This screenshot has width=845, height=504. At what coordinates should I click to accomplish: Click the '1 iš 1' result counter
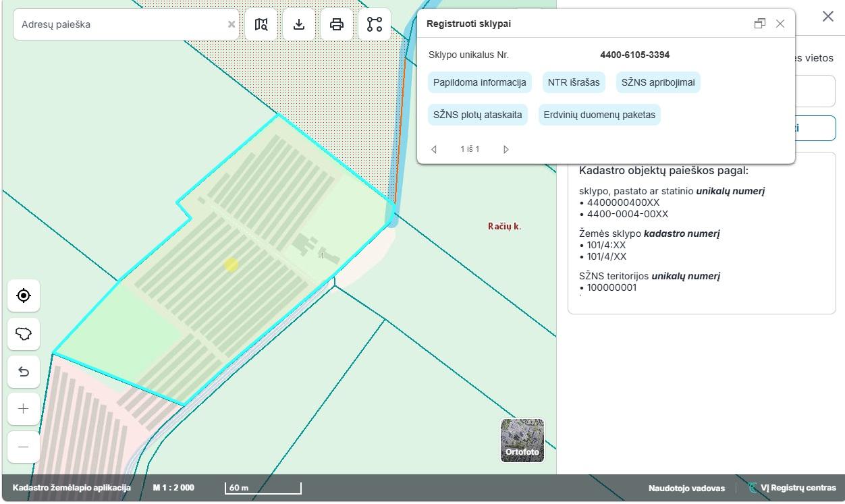470,149
